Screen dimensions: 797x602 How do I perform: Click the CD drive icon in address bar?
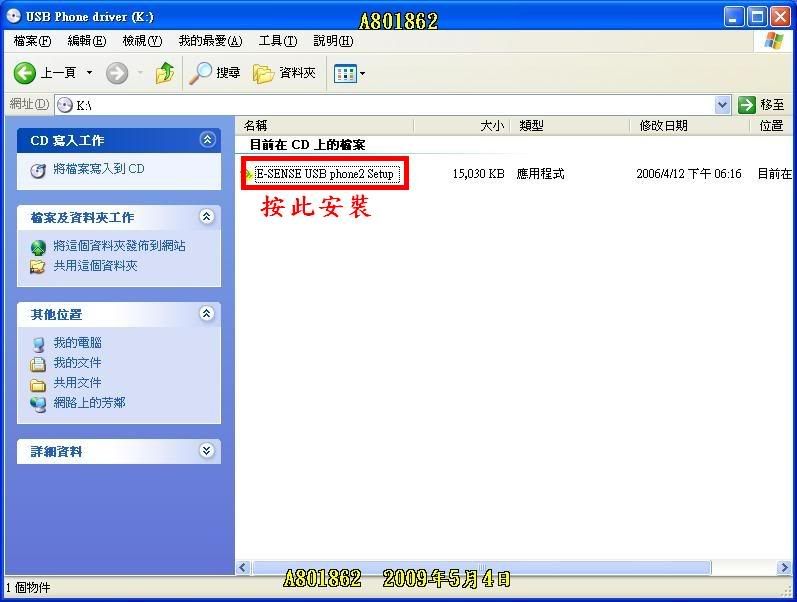65,105
